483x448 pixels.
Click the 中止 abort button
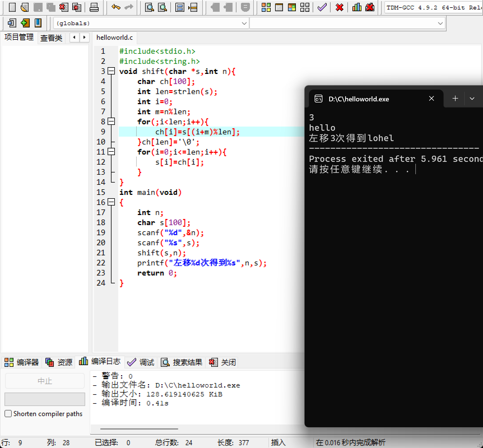coord(45,381)
